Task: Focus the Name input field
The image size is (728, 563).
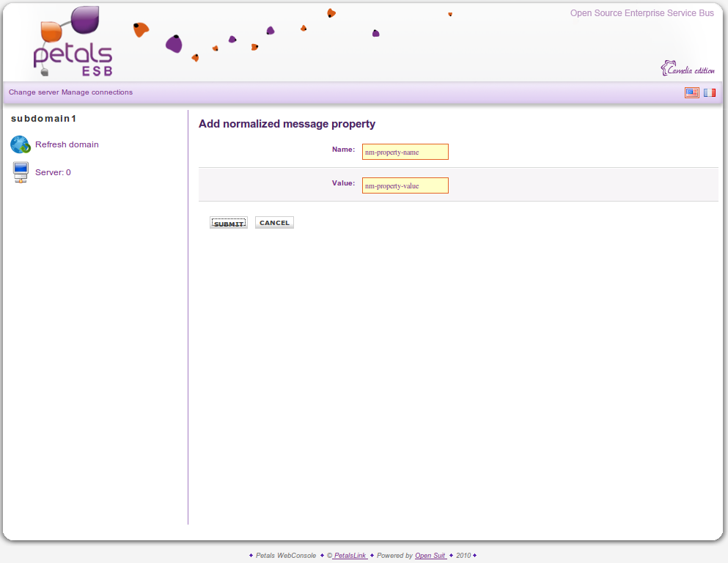Action: 405,152
